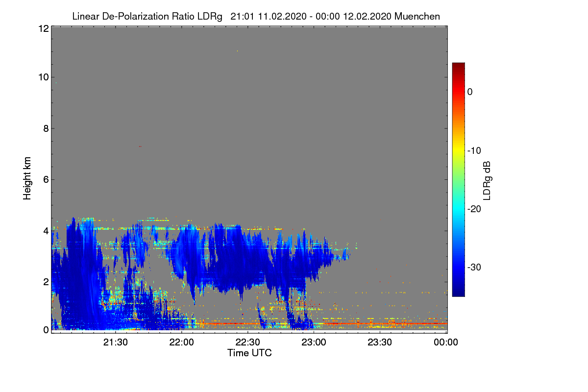The image size is (588, 392).
Task: Click the '23:30' time tick label
Action: click(380, 342)
